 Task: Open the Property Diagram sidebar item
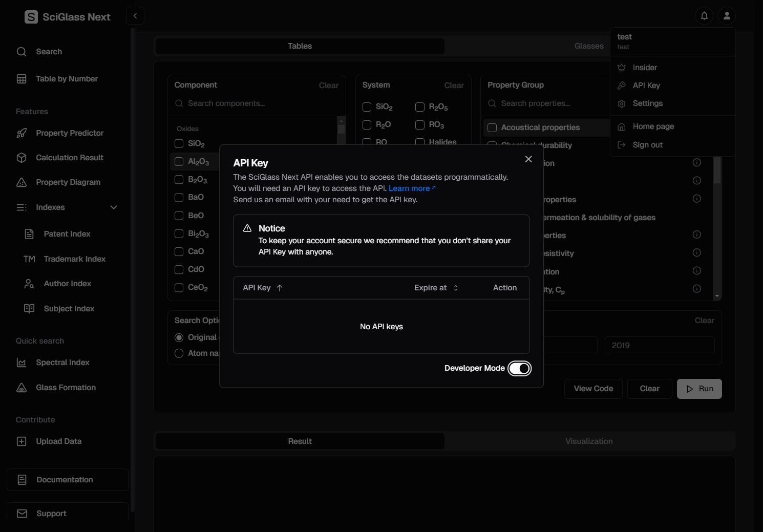(68, 182)
